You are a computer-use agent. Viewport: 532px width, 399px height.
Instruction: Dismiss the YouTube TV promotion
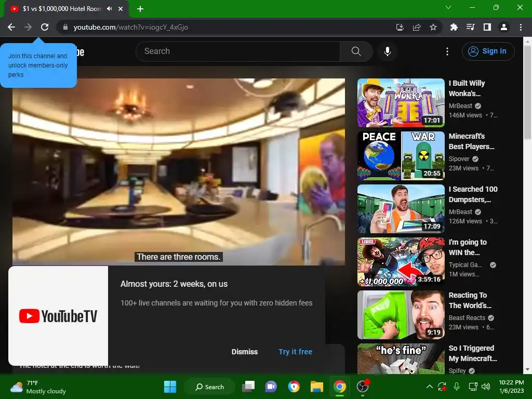coord(245,352)
